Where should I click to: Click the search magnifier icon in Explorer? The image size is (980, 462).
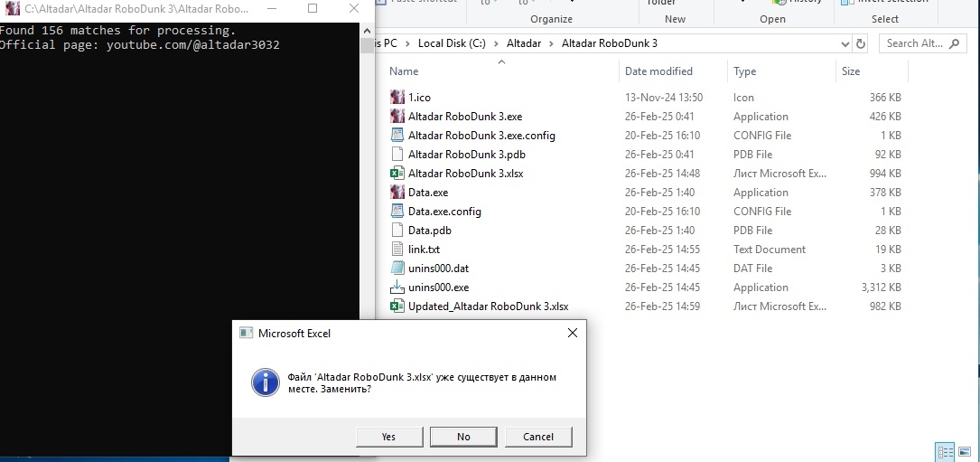click(x=954, y=43)
